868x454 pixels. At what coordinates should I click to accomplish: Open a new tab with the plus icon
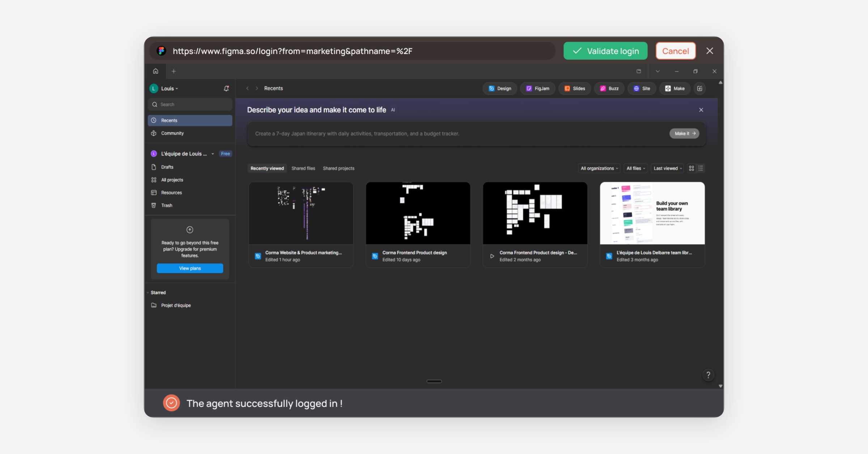point(174,71)
